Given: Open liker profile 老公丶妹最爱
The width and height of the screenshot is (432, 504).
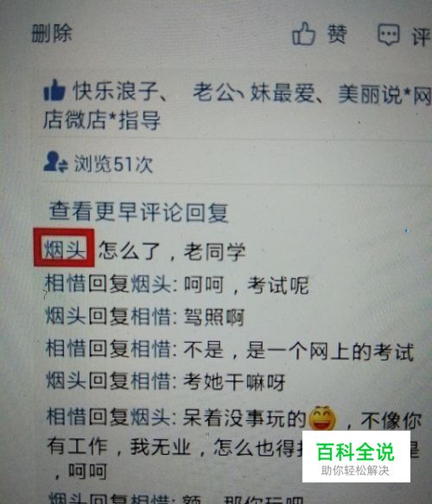Looking at the screenshot, I should coord(254,93).
